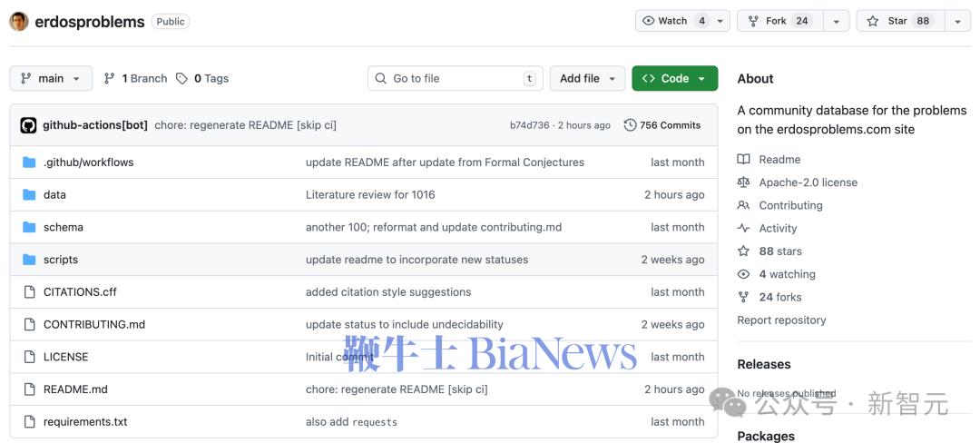Open the Star lists dropdown arrow

957,21
